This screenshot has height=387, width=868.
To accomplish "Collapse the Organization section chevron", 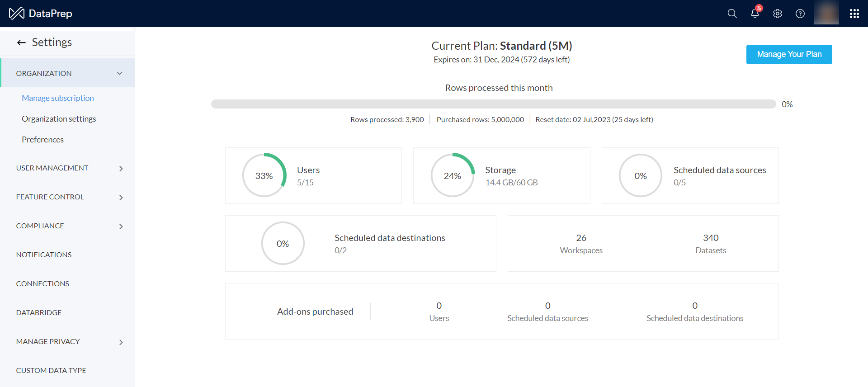I will [120, 73].
